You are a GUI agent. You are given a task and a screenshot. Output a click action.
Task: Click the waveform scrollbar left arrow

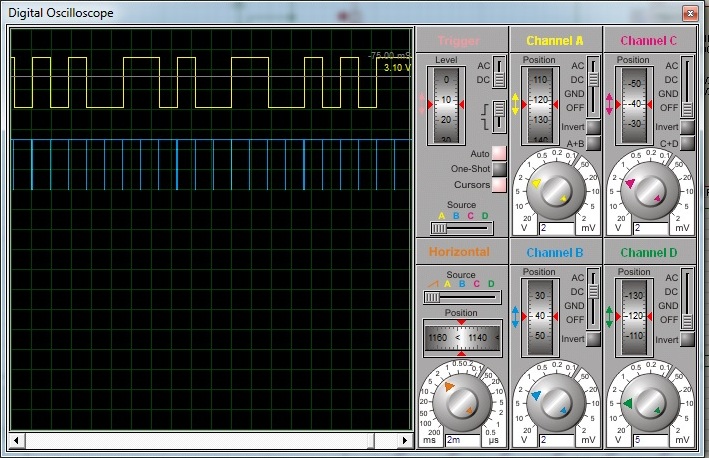click(17, 440)
